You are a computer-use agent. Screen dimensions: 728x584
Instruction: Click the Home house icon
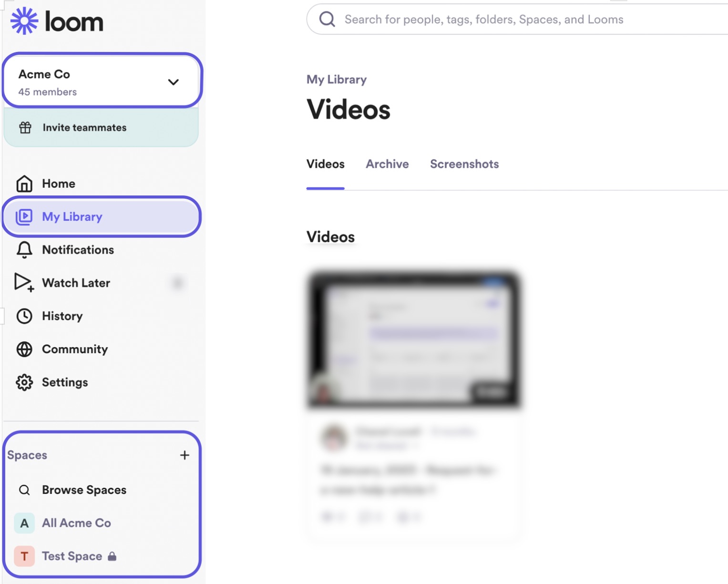(24, 184)
